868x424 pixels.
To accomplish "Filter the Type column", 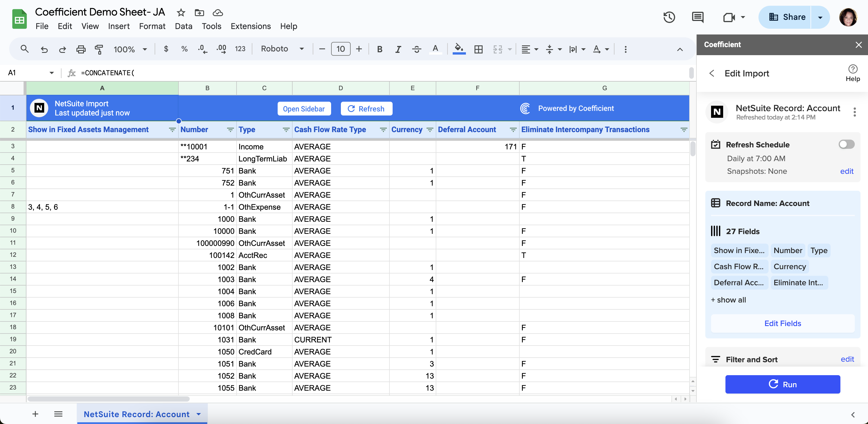I will (286, 130).
